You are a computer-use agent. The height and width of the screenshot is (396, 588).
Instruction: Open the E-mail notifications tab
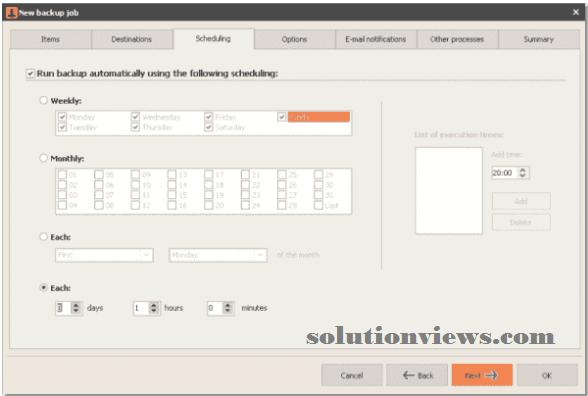click(376, 39)
